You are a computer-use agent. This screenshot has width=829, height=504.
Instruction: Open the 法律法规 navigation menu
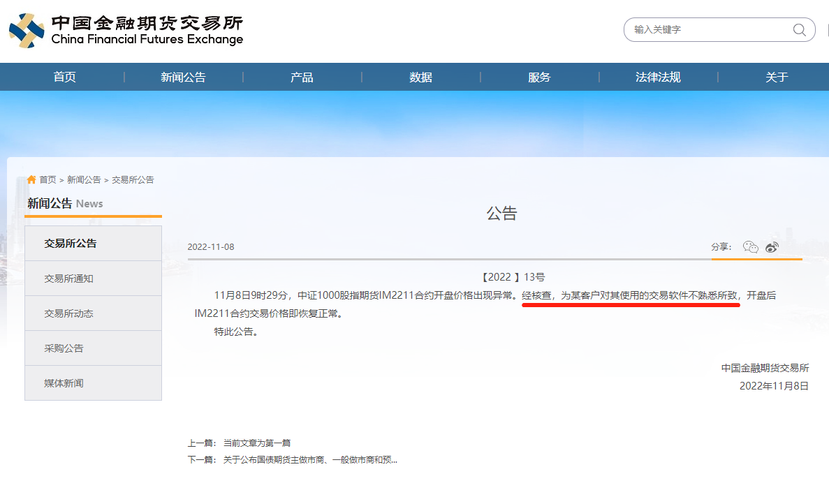(658, 77)
